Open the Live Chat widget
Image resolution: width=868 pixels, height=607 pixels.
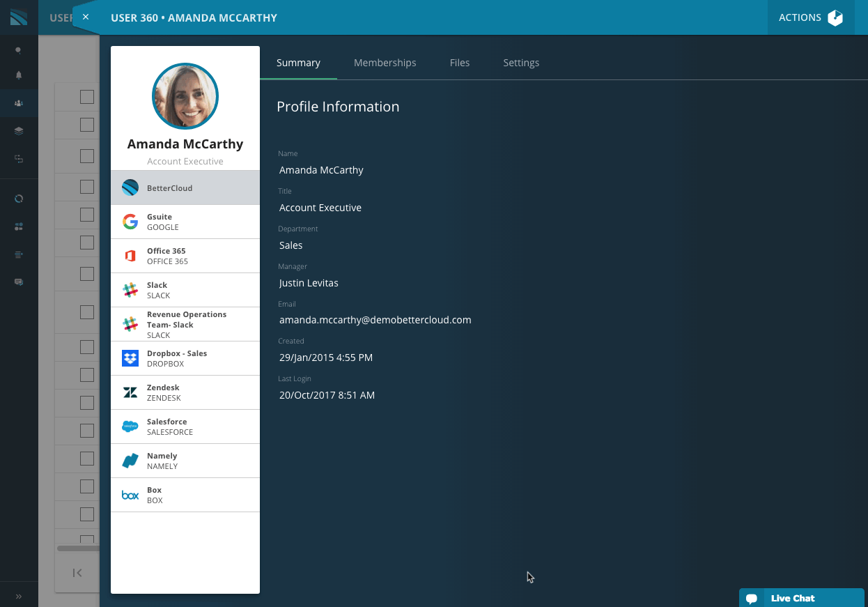802,598
